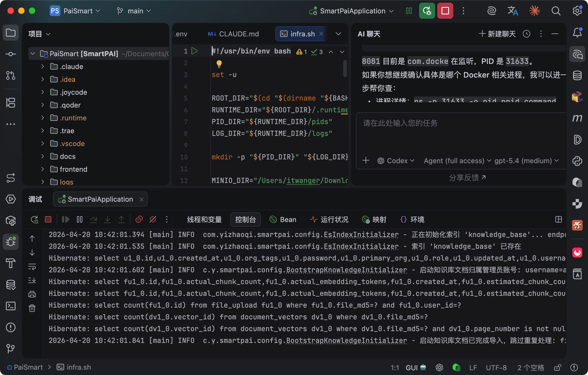The height and width of the screenshot is (375, 588).
Task: Expand the frontend folder in project tree
Action: click(42, 169)
